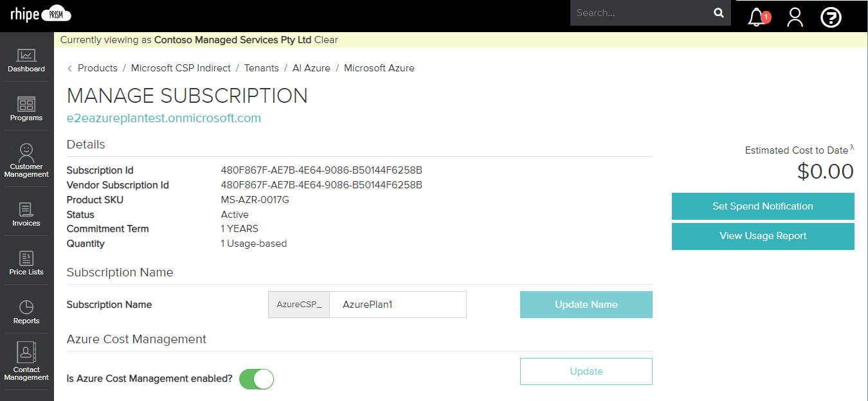The height and width of the screenshot is (401, 868).
Task: Open Price Lists in the sidebar
Action: pos(26,263)
